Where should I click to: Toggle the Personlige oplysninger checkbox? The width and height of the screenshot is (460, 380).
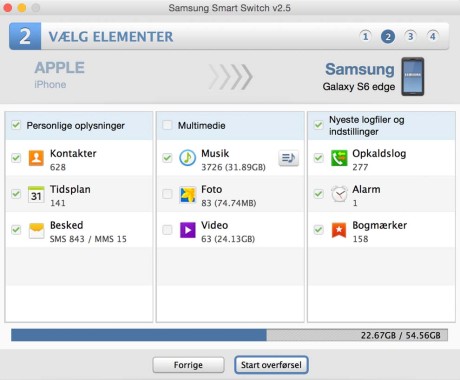tap(16, 125)
